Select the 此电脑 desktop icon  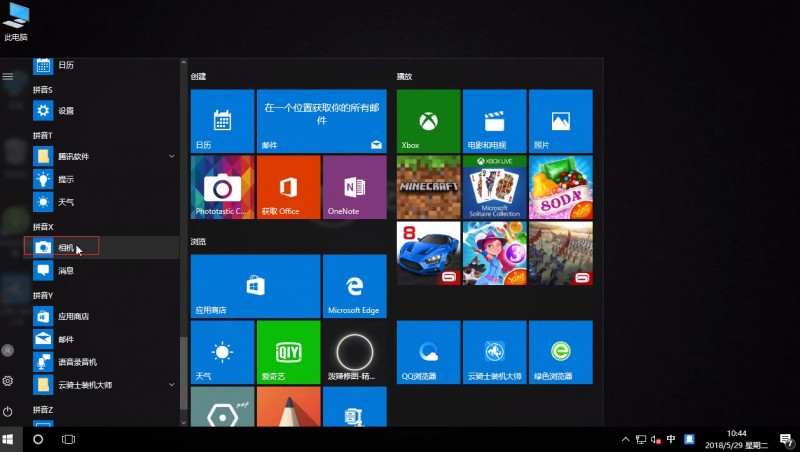click(16, 22)
